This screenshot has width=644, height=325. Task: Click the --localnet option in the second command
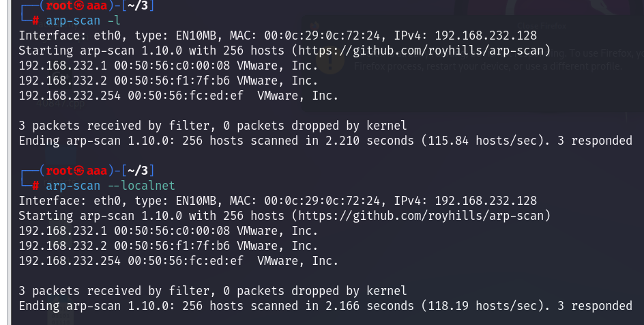[x=141, y=186]
